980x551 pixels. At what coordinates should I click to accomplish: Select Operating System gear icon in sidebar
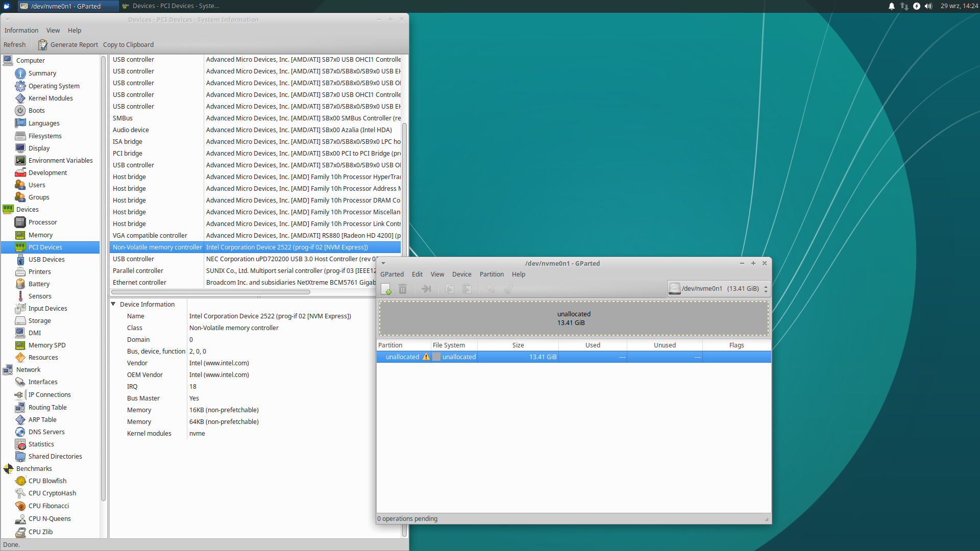[20, 86]
